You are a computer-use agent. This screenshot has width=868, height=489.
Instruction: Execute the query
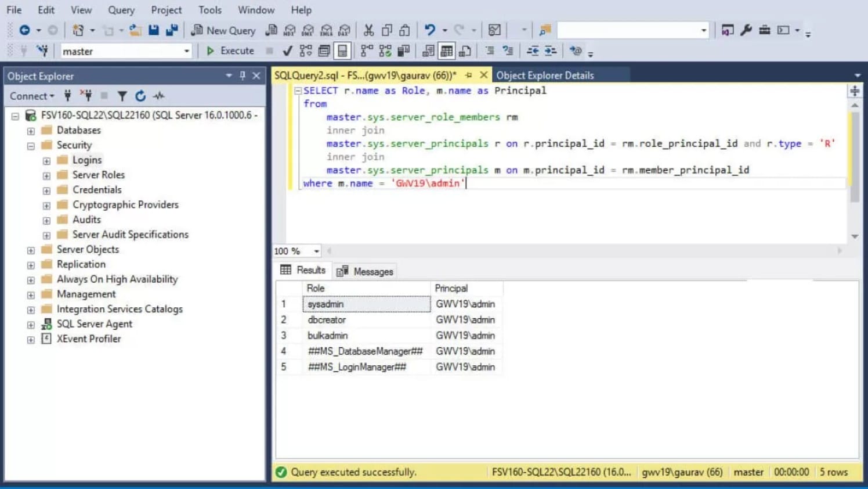pyautogui.click(x=231, y=51)
